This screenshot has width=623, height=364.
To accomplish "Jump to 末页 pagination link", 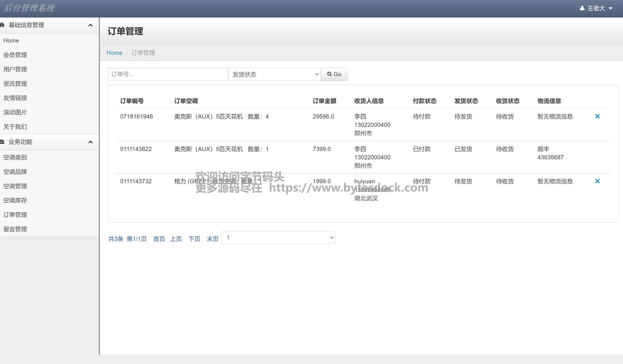I will pos(212,239).
